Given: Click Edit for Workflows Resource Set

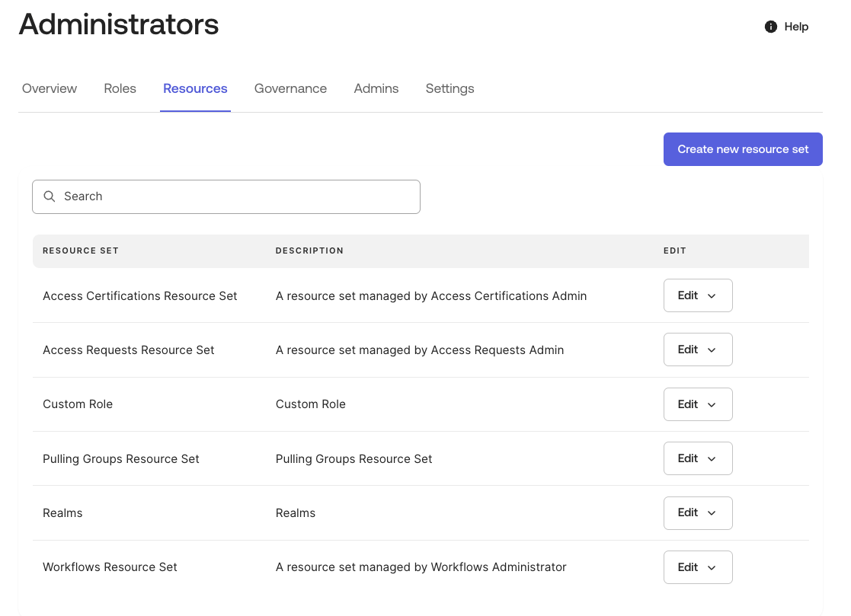Looking at the screenshot, I should click(688, 567).
